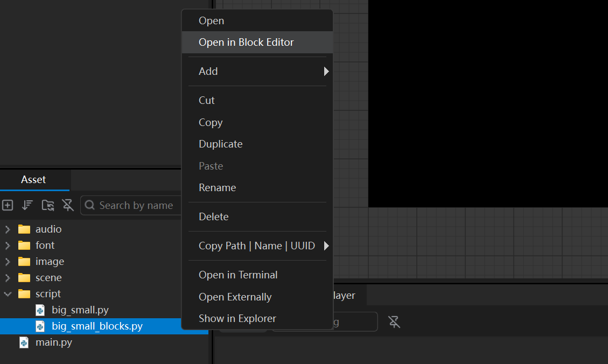Choose Show in Explorer

pyautogui.click(x=257, y=319)
